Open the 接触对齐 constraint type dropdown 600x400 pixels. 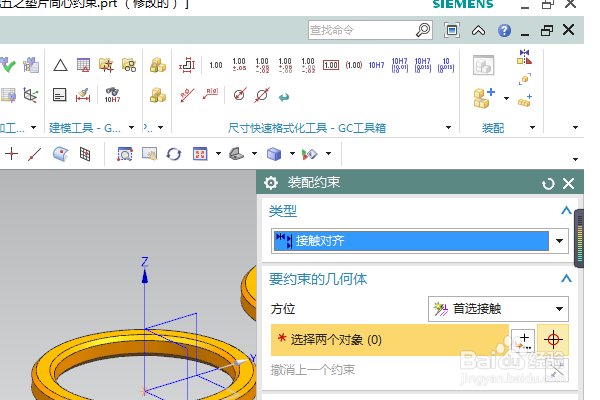coord(559,241)
